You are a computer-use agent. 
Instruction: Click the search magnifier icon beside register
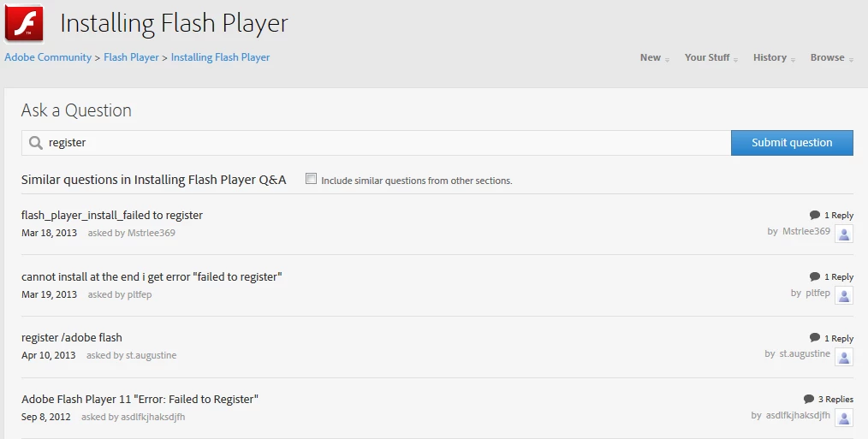(36, 143)
